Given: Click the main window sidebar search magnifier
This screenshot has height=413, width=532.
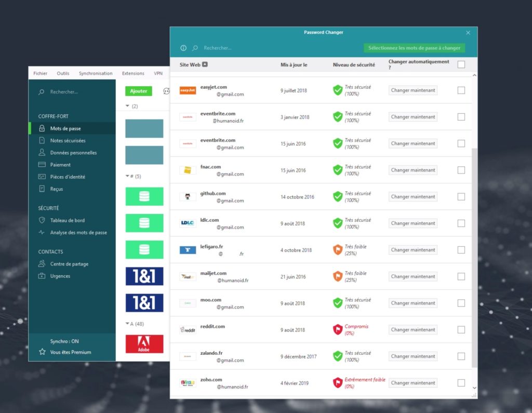Looking at the screenshot, I should (42, 92).
